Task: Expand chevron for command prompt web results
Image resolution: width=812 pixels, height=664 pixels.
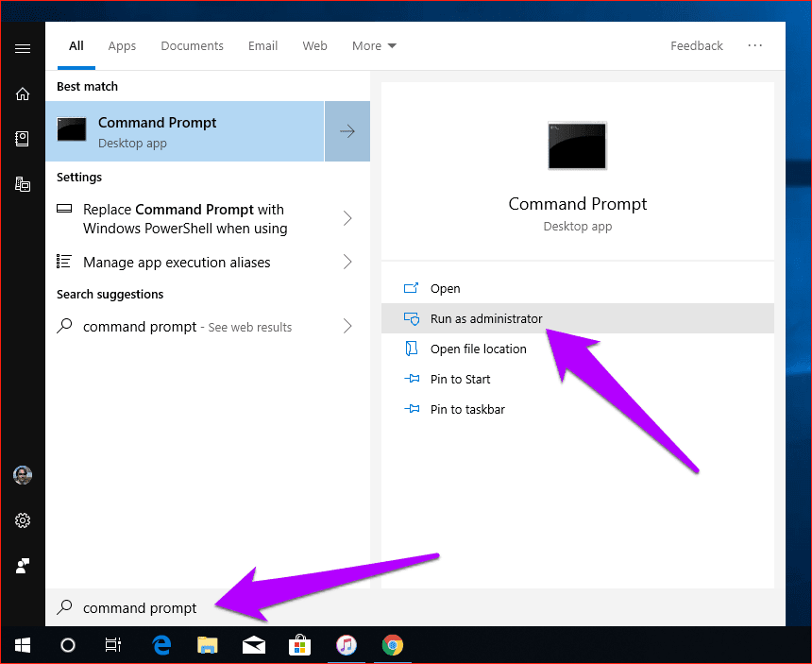Action: (x=347, y=326)
